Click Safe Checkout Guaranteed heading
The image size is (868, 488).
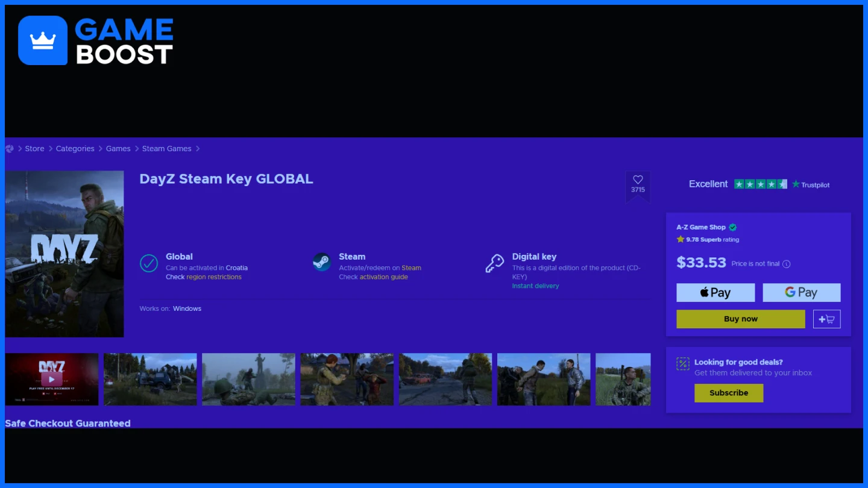68,424
